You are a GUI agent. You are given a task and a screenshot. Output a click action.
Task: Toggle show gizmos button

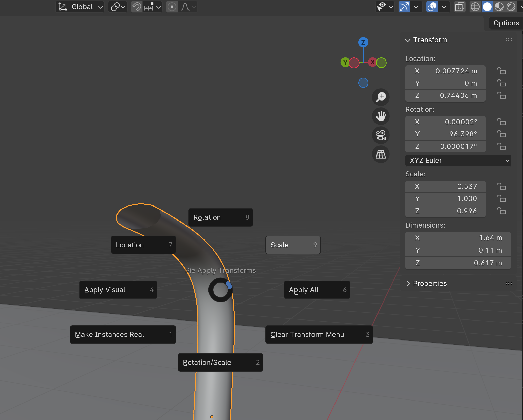[404, 7]
